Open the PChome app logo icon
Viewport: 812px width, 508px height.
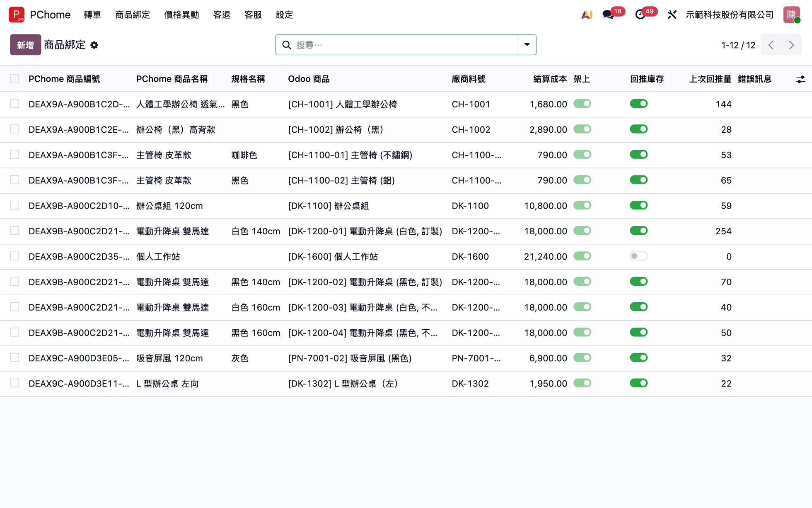[x=17, y=15]
